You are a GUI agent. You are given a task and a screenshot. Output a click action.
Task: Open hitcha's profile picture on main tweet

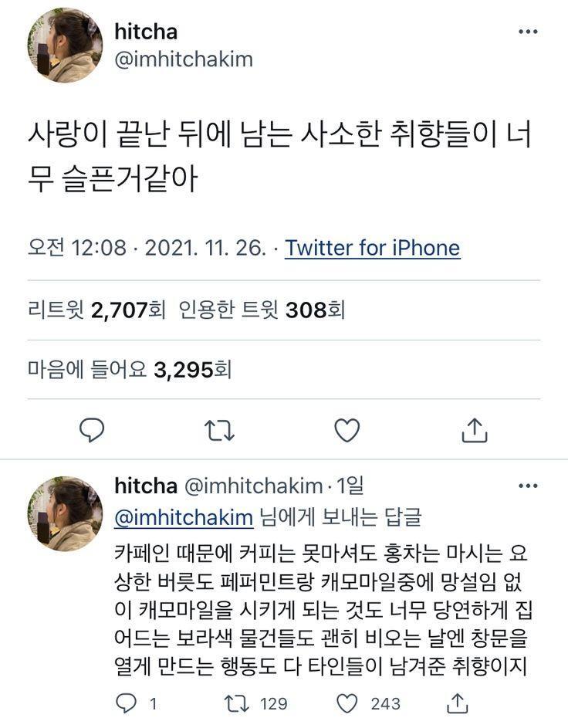pyautogui.click(x=65, y=46)
